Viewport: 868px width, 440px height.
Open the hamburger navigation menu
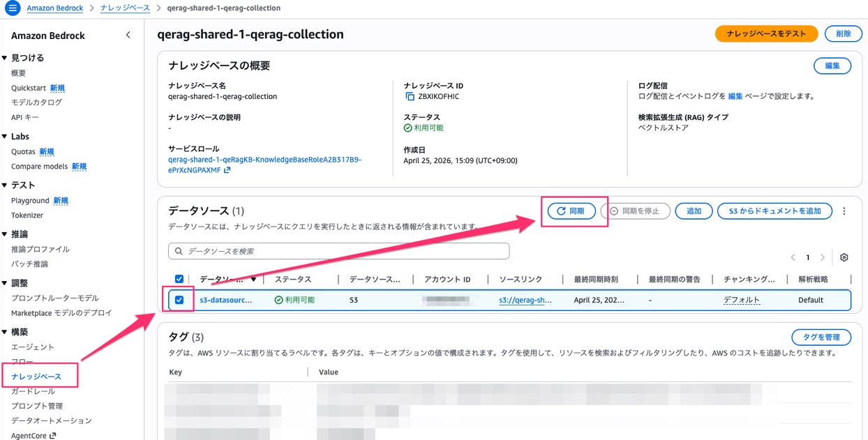[x=12, y=8]
